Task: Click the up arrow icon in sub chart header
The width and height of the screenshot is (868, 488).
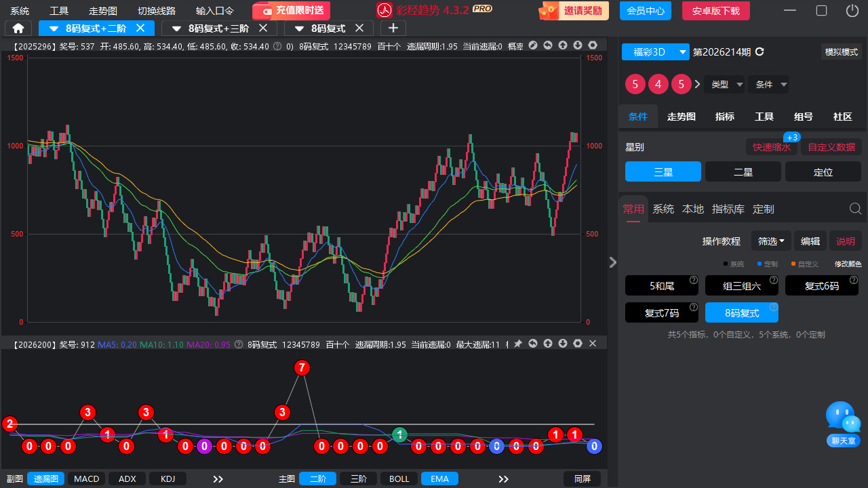Action: [548, 344]
